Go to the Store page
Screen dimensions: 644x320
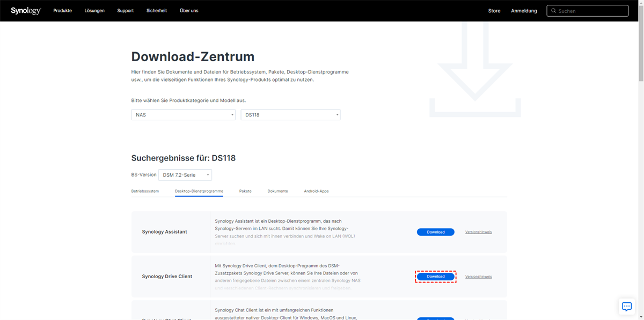pyautogui.click(x=494, y=11)
